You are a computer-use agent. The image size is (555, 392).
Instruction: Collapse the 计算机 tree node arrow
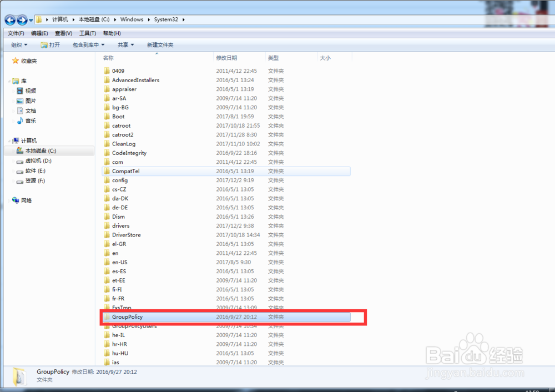pos(9,141)
